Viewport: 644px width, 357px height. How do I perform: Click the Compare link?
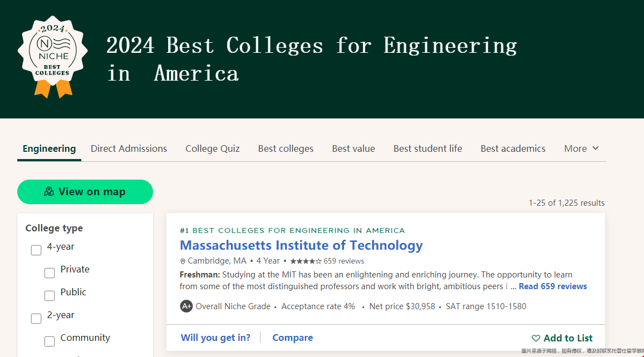[x=292, y=338]
